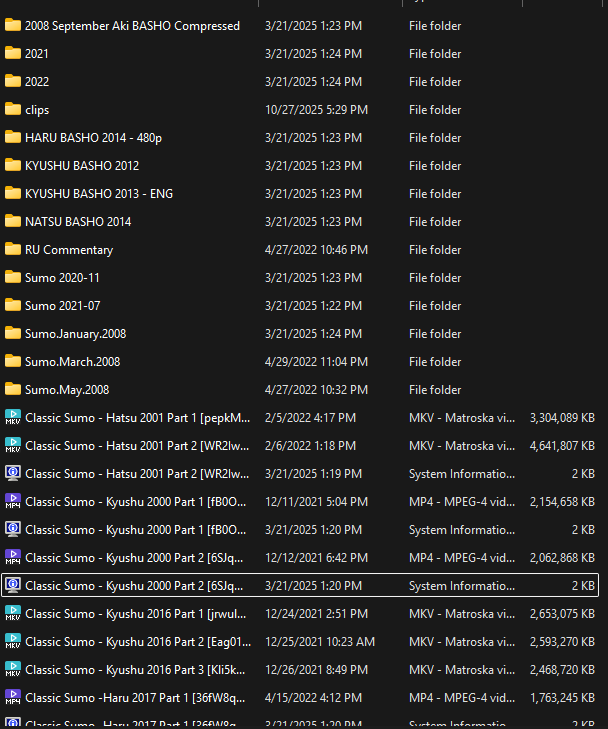Select the 2022 folder icon

(x=13, y=81)
